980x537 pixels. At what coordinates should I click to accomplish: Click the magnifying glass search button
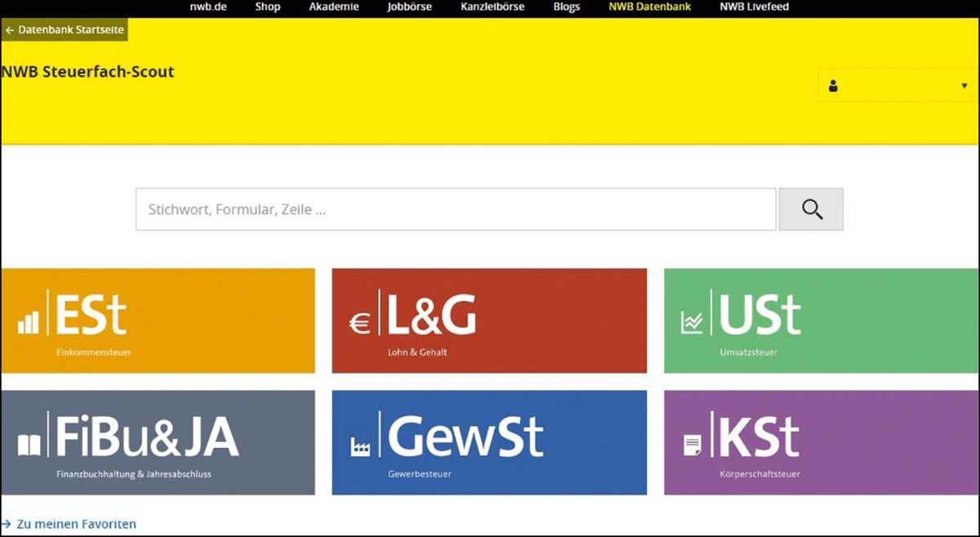811,209
